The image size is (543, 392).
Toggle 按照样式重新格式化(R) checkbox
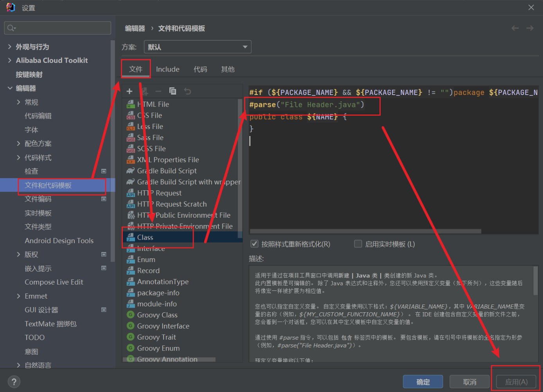(x=254, y=244)
